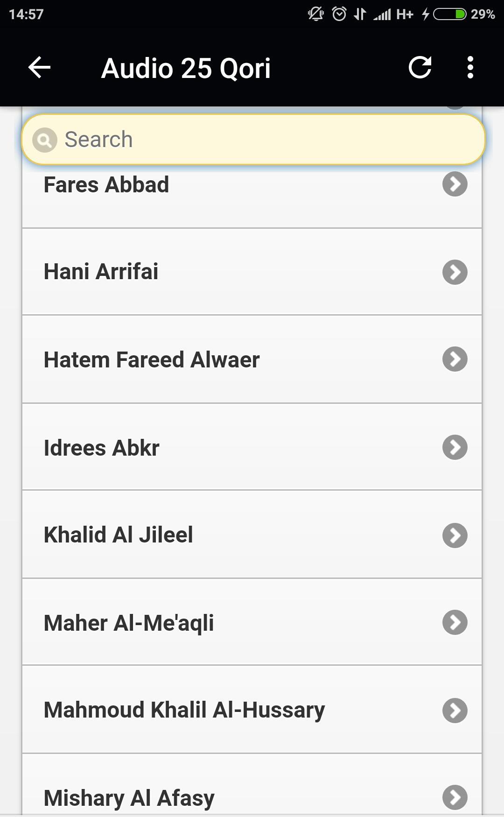Tap the alarm clock status icon

pos(339,14)
